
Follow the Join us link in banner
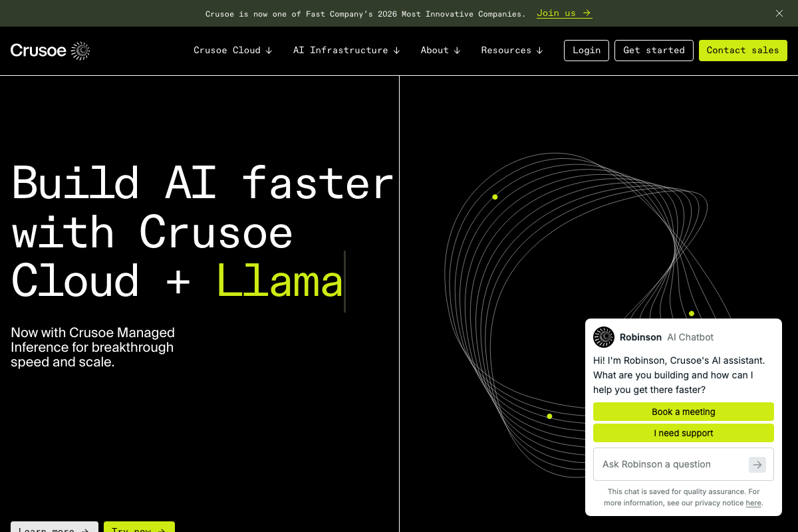coord(564,13)
